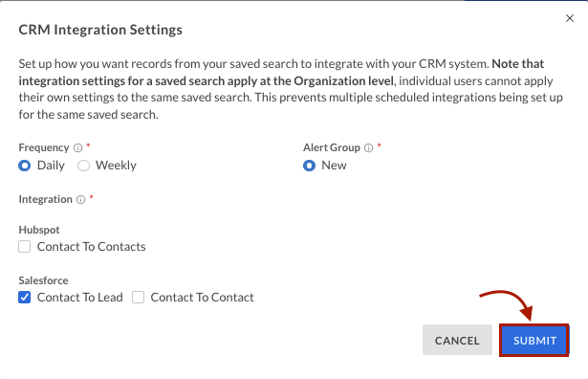Click the 'CRM Integration Settings' dialog title

point(100,30)
